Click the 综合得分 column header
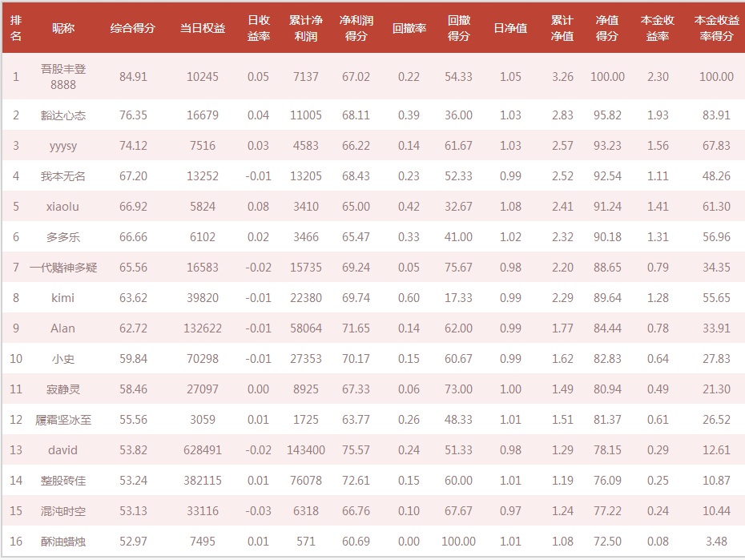This screenshot has height=560, width=745. click(133, 28)
